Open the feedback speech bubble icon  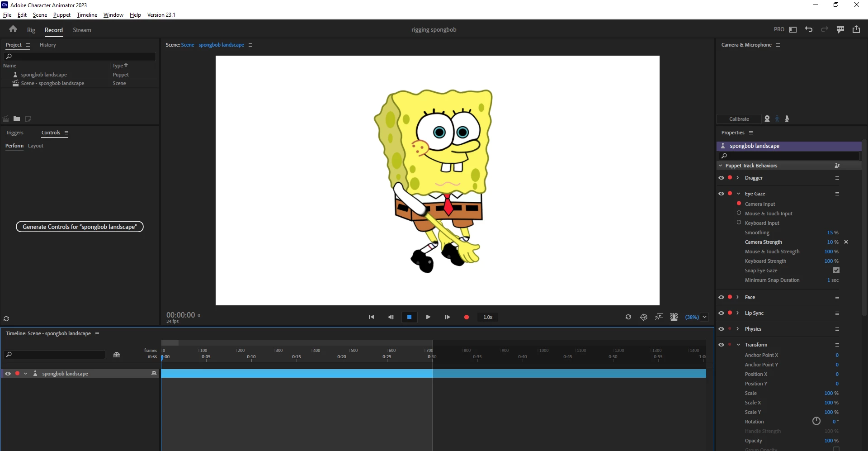(840, 29)
